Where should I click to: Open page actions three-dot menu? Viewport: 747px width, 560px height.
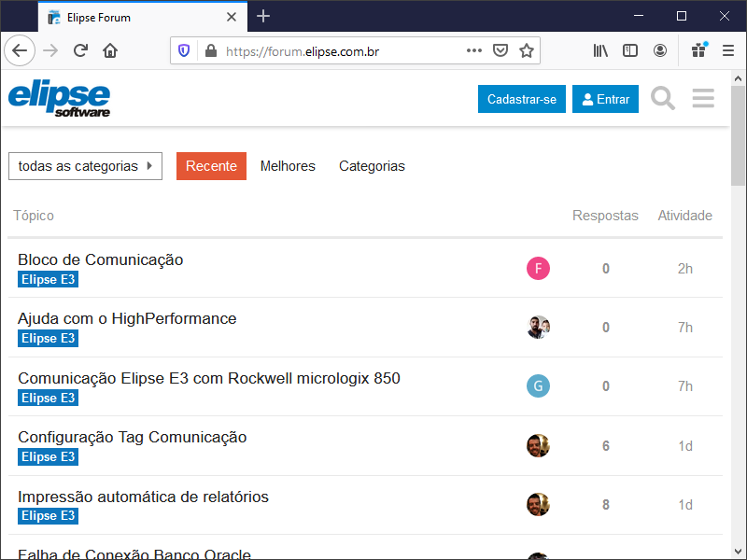tap(474, 51)
